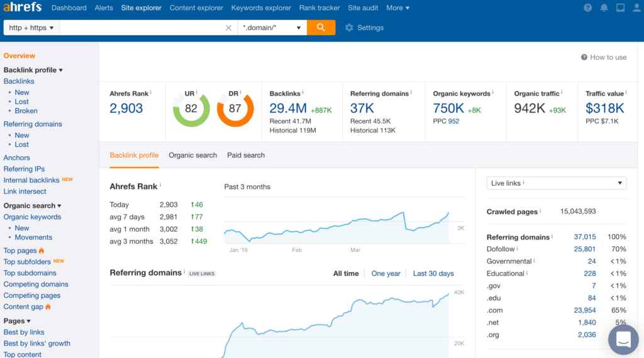Open Referring IPs in sidebar
Image resolution: width=644 pixels, height=358 pixels.
pyautogui.click(x=25, y=169)
